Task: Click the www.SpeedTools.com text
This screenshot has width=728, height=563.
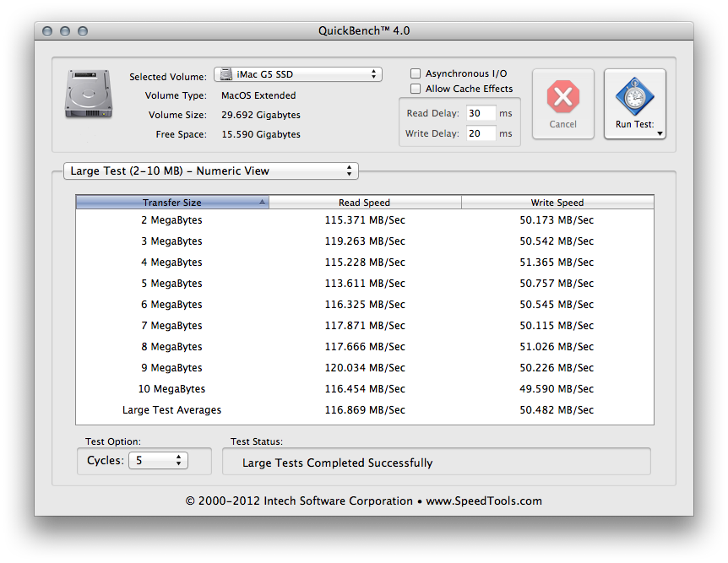Action: click(484, 501)
